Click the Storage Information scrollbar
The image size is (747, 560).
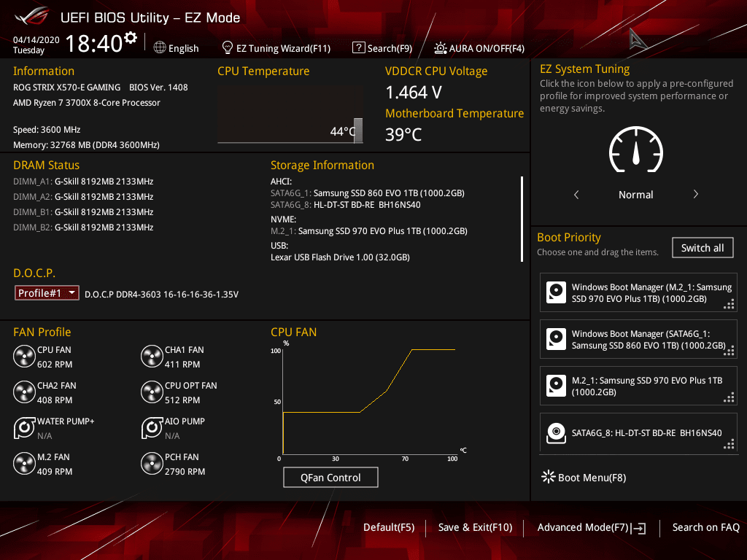522,219
